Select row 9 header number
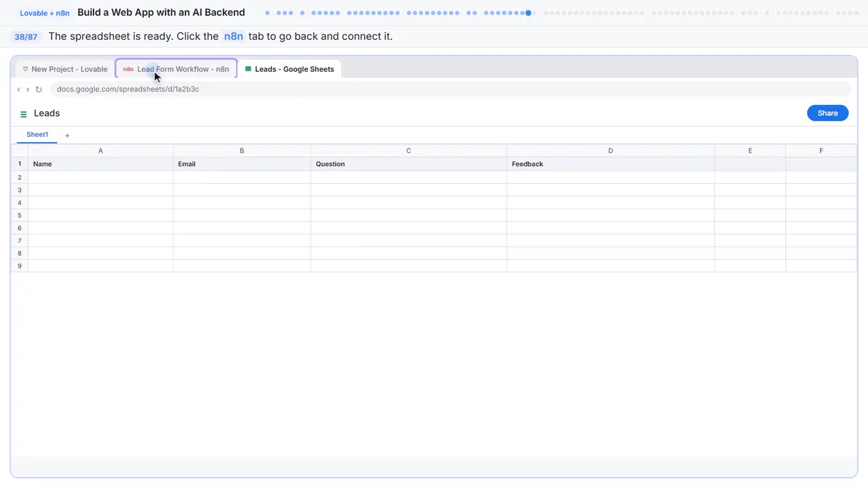The height and width of the screenshot is (488, 868). (20, 266)
